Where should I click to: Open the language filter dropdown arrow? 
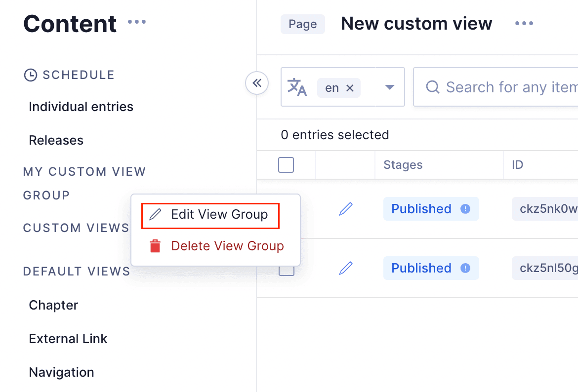click(x=390, y=87)
